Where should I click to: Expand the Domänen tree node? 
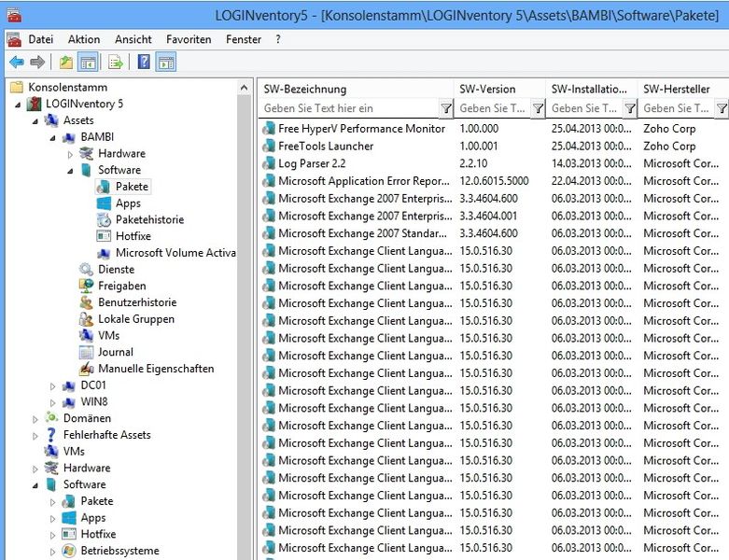tap(36, 419)
